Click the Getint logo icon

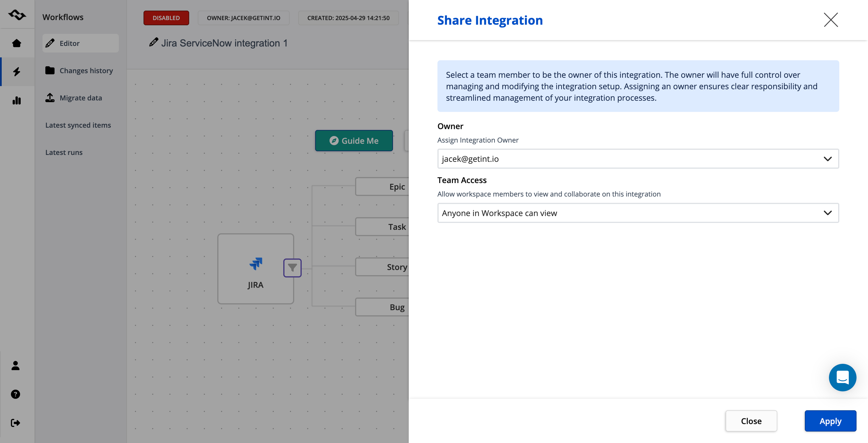17,15
